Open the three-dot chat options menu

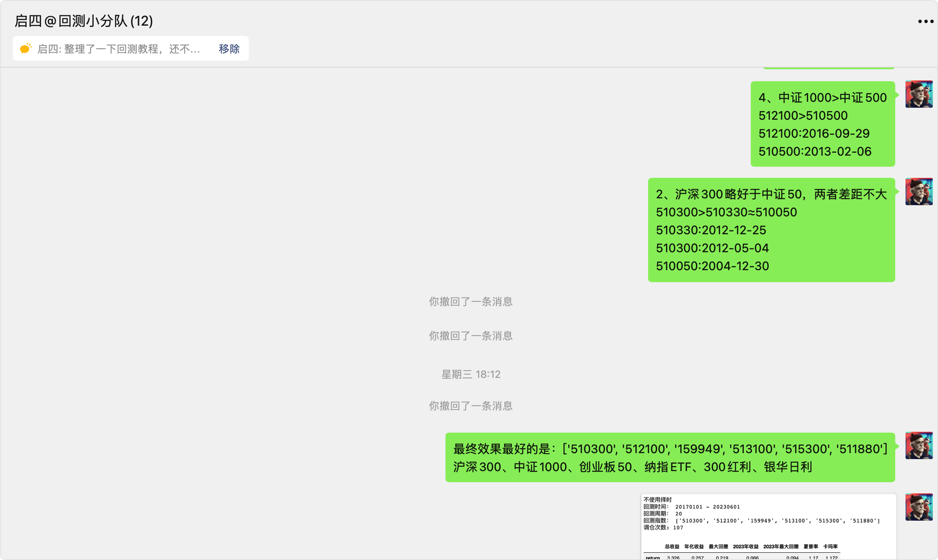pos(925,21)
